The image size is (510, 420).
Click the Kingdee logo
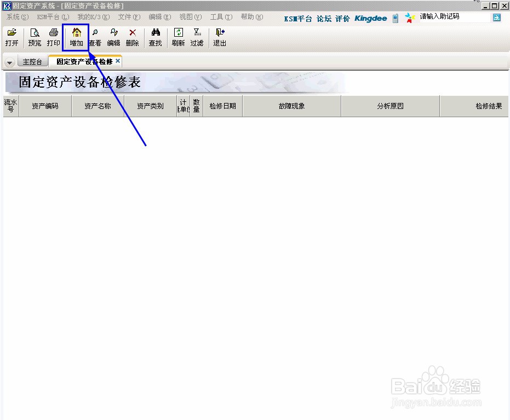[370, 18]
